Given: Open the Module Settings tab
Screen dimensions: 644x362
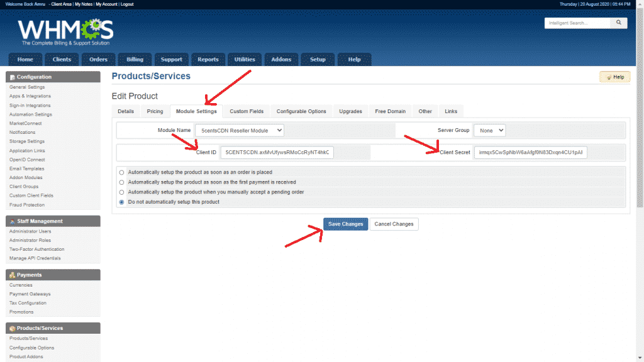Looking at the screenshot, I should tap(196, 111).
